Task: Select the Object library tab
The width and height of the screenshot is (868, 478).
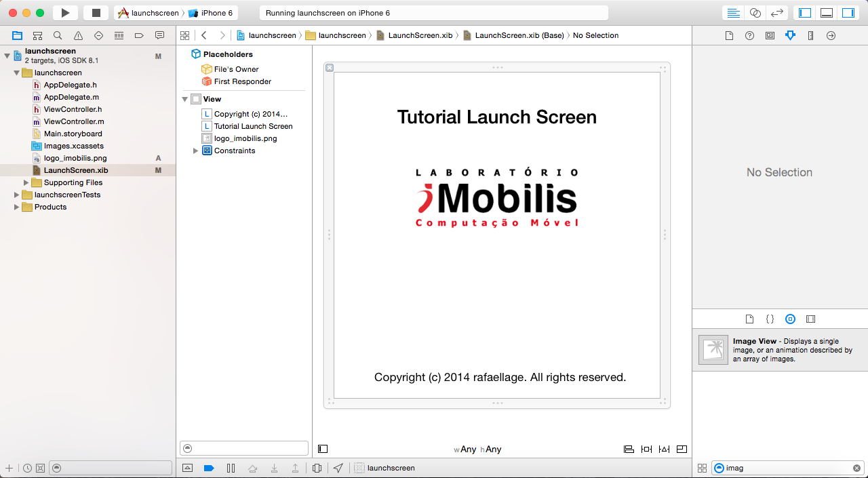Action: click(x=790, y=319)
